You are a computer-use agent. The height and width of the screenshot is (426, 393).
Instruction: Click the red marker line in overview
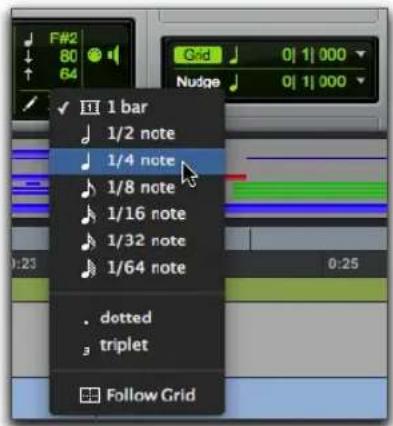[235, 177]
